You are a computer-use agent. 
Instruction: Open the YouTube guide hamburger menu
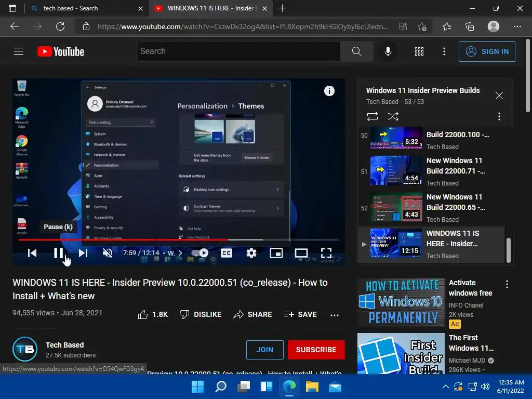click(19, 51)
